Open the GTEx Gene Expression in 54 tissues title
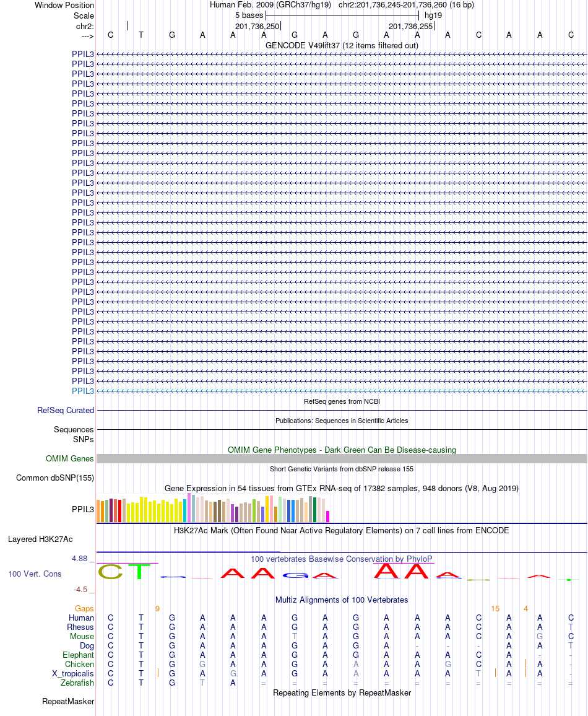Image resolution: width=588 pixels, height=716 pixels. coord(342,489)
